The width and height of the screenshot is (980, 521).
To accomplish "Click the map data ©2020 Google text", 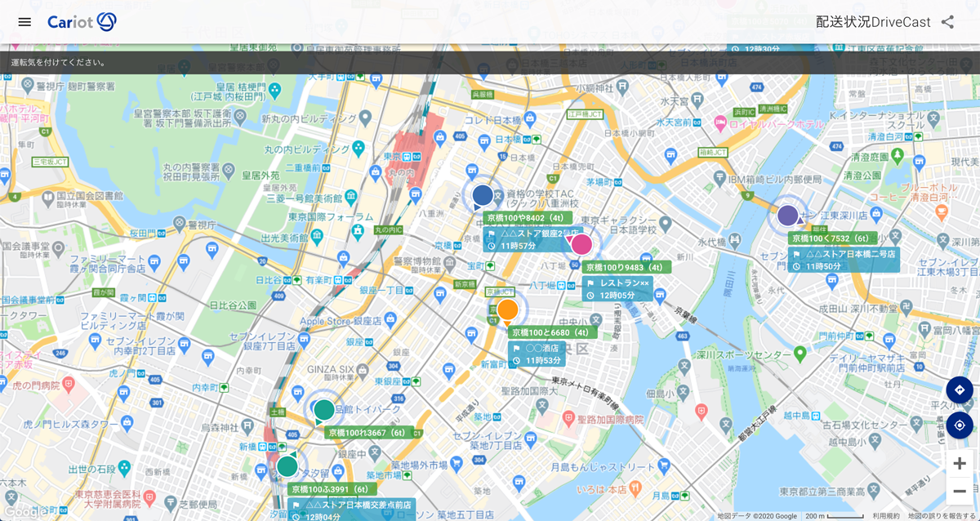I will click(x=757, y=516).
